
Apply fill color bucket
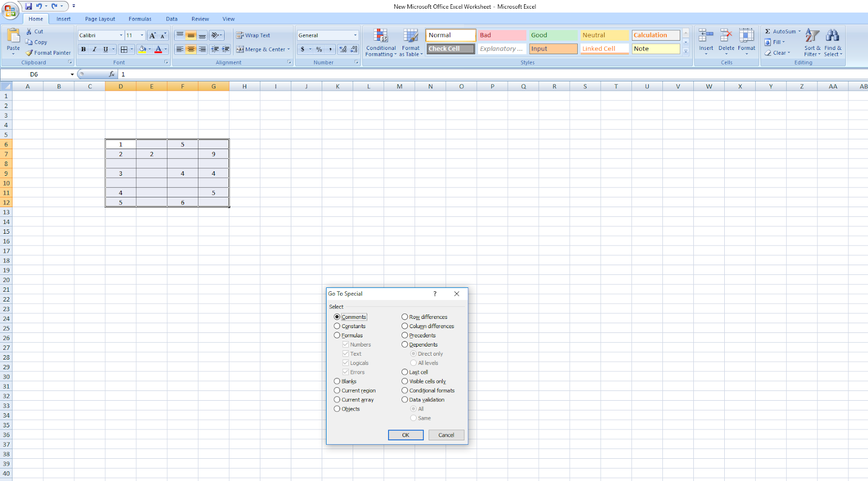(x=142, y=49)
